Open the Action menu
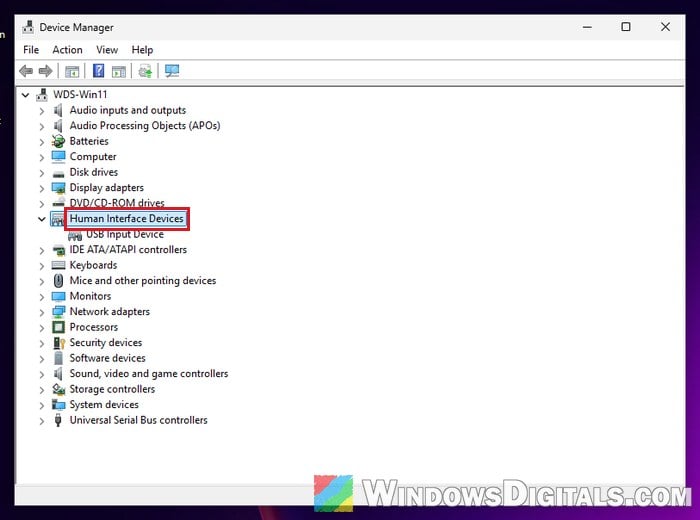 [x=67, y=50]
